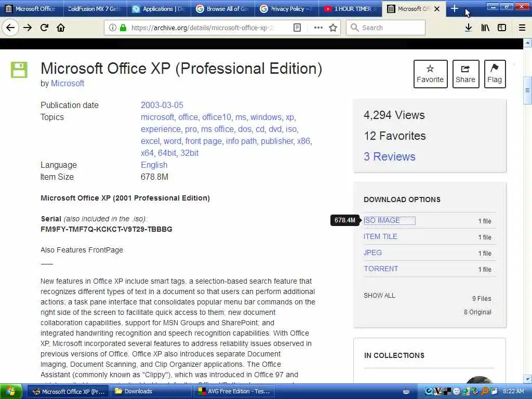The height and width of the screenshot is (399, 532).
Task: Open a new tab with plus button
Action: click(x=454, y=9)
